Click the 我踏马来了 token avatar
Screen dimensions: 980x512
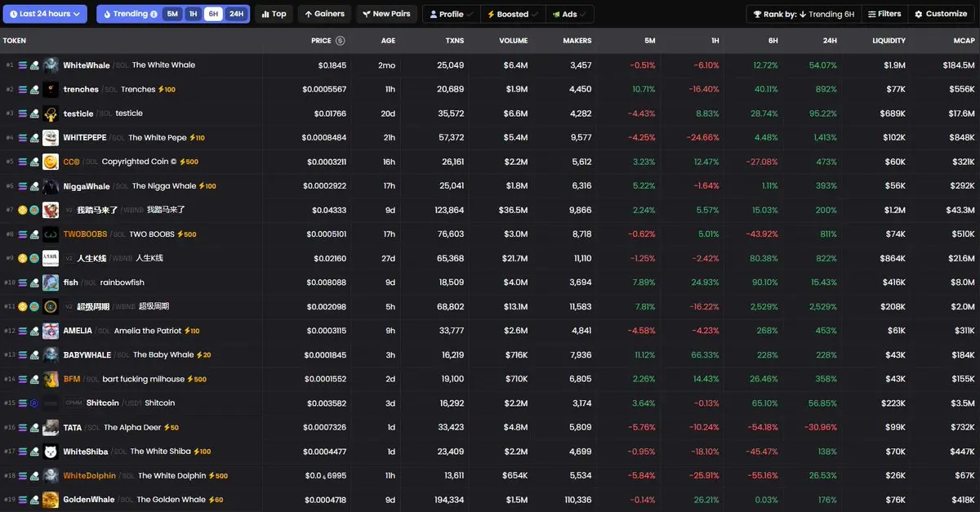[51, 210]
